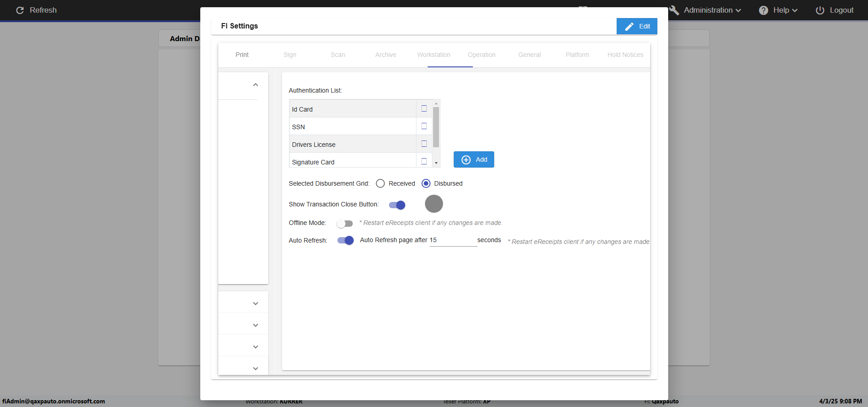Open the Help dropdown menu
The width and height of the screenshot is (868, 407).
[778, 10]
